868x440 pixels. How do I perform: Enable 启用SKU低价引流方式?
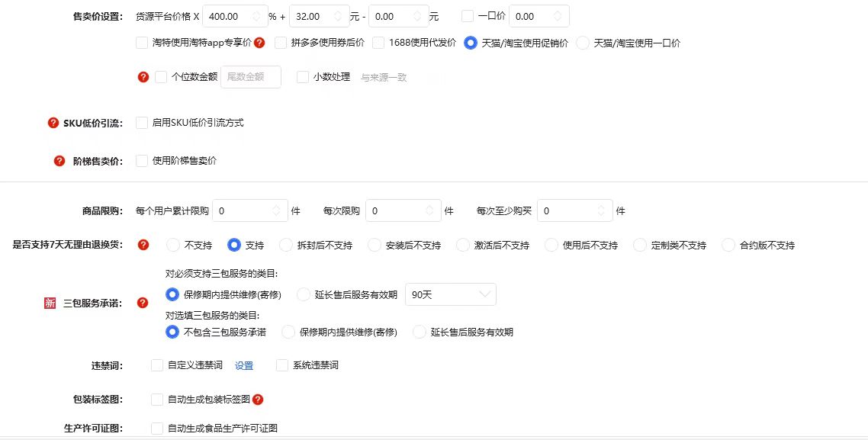(141, 120)
